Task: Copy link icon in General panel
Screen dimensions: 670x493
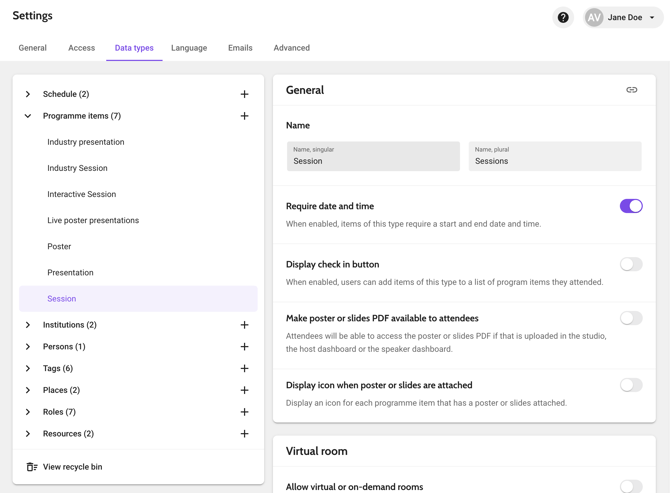Action: tap(631, 90)
